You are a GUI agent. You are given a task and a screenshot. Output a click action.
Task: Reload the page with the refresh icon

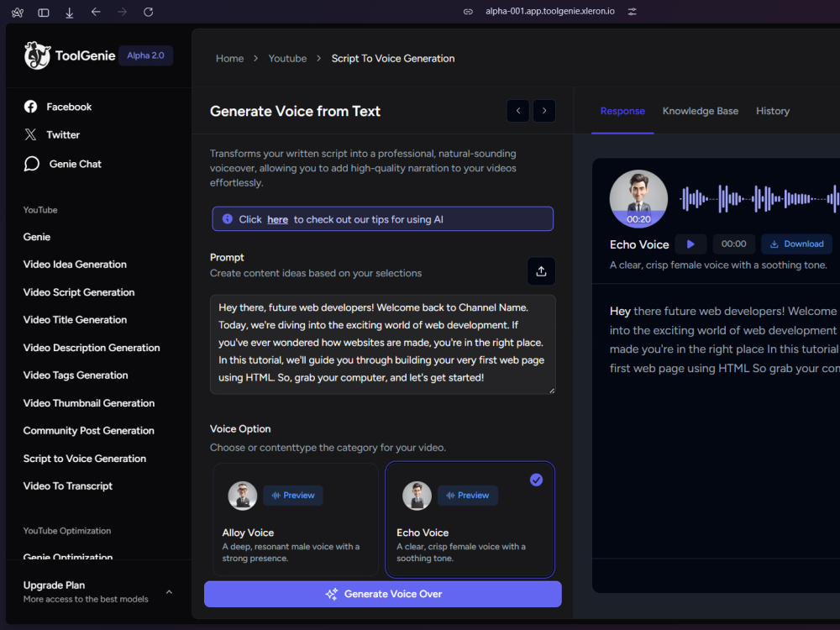149,12
